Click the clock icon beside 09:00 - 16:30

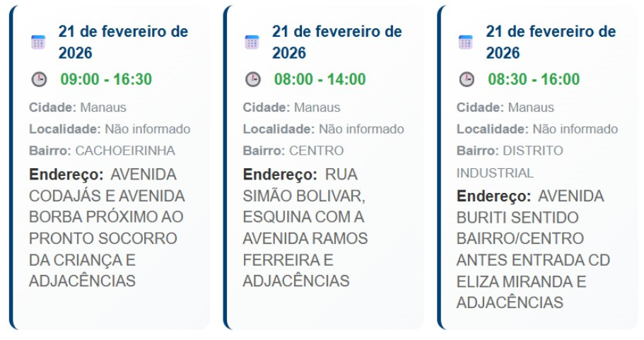pos(39,79)
